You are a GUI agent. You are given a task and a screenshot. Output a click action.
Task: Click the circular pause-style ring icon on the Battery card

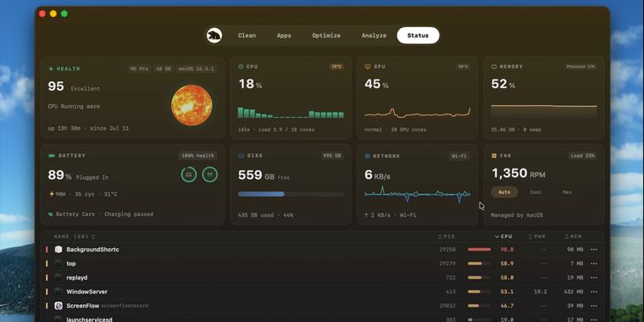coord(210,175)
